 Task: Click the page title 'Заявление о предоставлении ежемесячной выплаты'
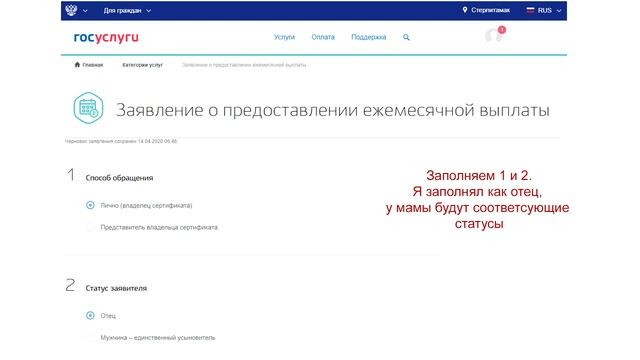[333, 110]
